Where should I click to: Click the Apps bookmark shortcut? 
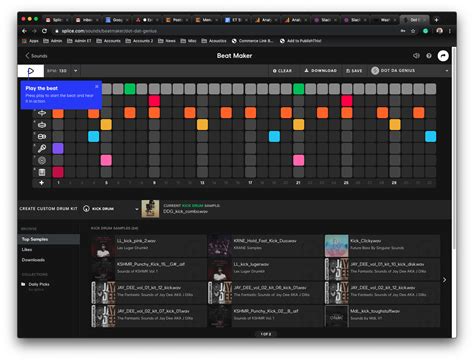30,41
